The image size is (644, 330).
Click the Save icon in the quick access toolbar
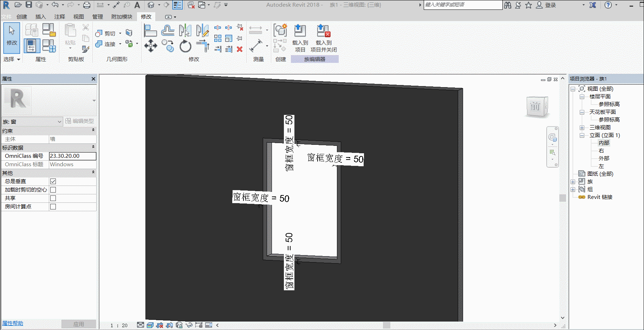(x=29, y=5)
